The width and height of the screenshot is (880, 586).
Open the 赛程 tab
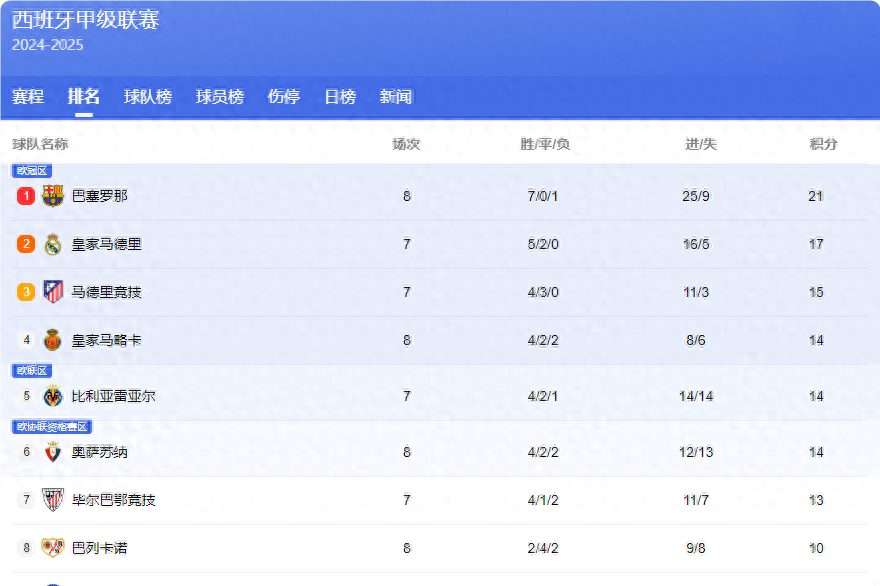pos(28,97)
